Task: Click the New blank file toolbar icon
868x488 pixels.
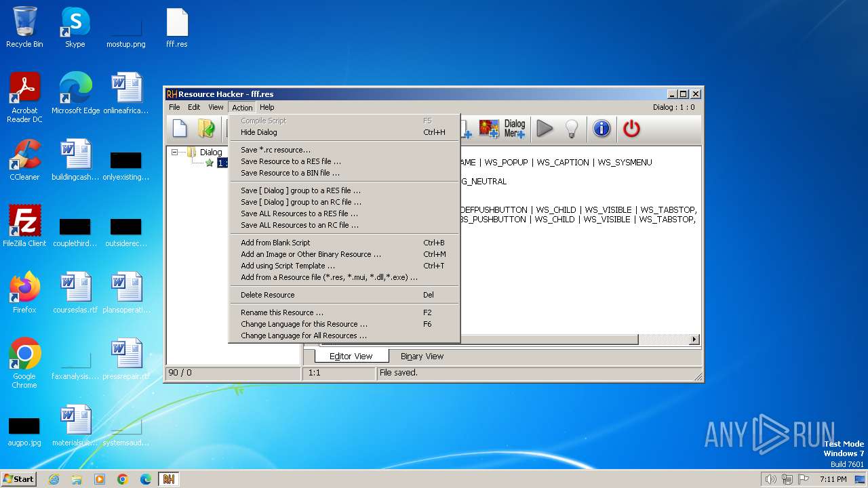Action: point(180,128)
